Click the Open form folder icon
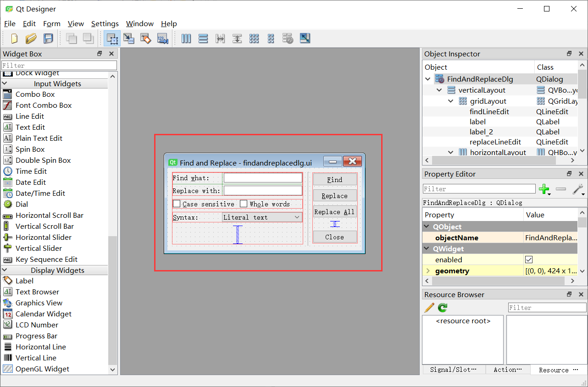 pyautogui.click(x=31, y=39)
